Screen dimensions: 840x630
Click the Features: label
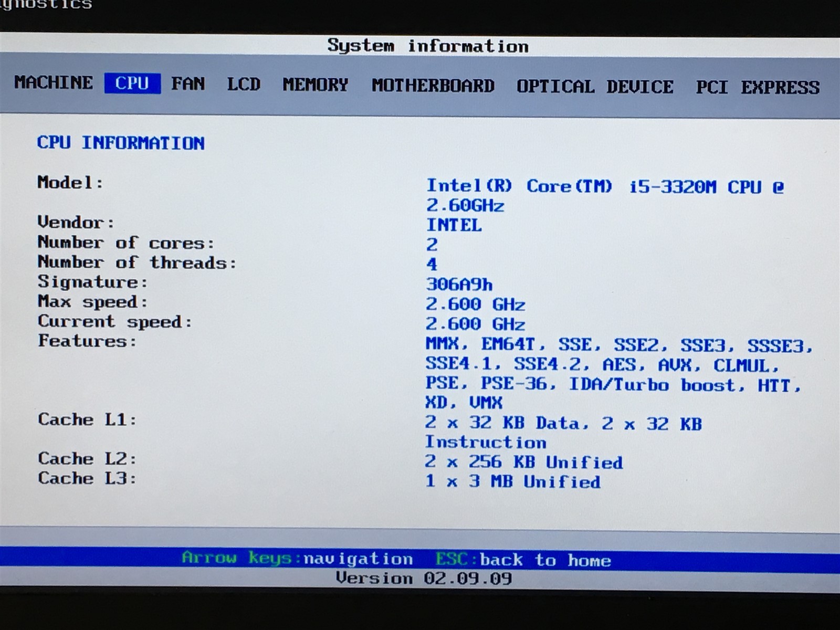click(x=87, y=341)
